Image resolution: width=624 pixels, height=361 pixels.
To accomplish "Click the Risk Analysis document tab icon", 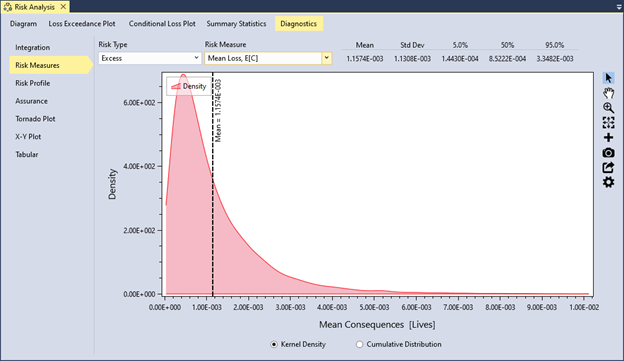I will pyautogui.click(x=8, y=7).
